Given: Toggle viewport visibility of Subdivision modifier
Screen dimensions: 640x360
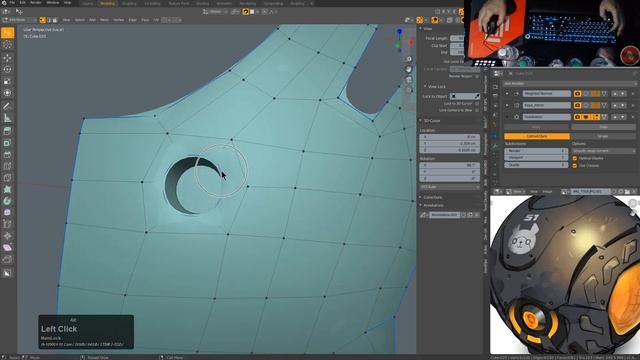Looking at the screenshot, I should click(x=586, y=117).
